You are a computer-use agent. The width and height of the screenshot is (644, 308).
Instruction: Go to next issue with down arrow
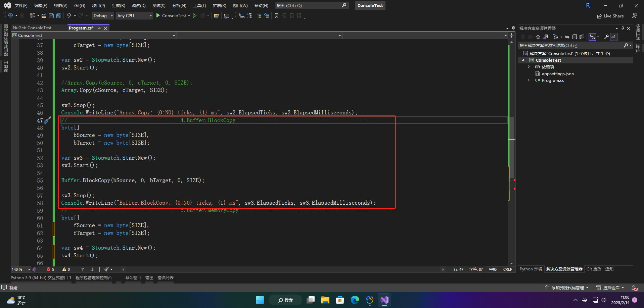coord(92,269)
